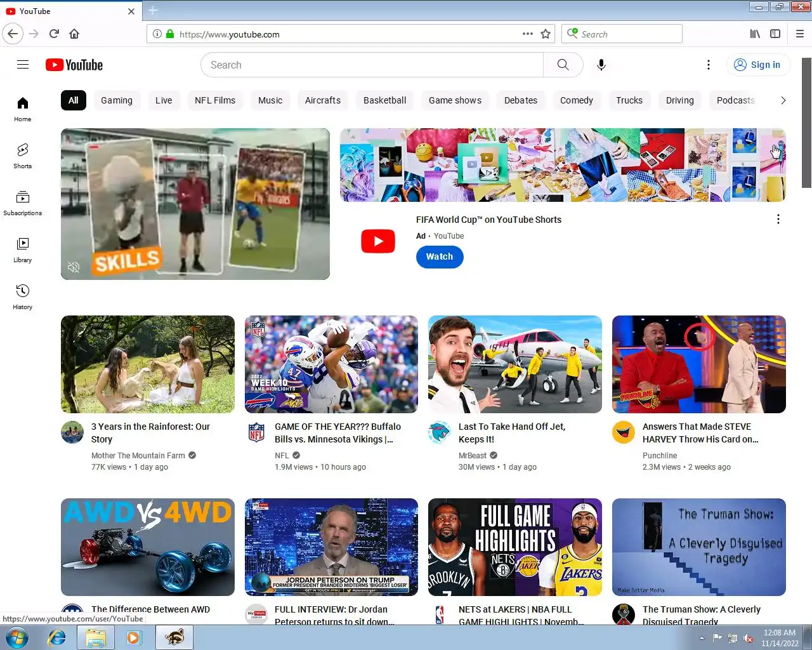Open page actions ellipsis in address bar

528,34
